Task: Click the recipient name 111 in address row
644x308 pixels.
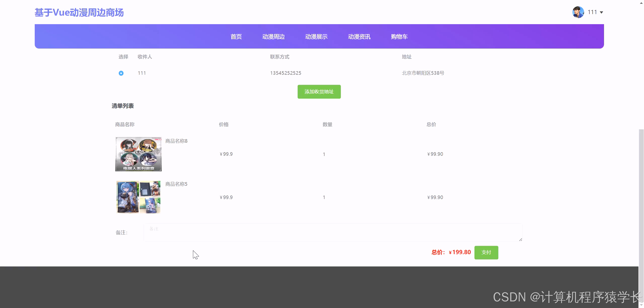Action: click(x=142, y=73)
